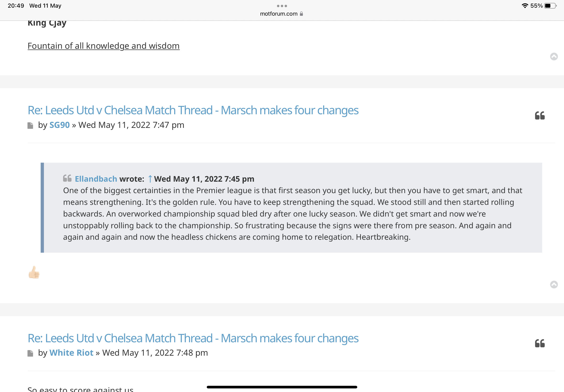Tap the home indicator bar at bottom
564x392 pixels.
coord(282,387)
